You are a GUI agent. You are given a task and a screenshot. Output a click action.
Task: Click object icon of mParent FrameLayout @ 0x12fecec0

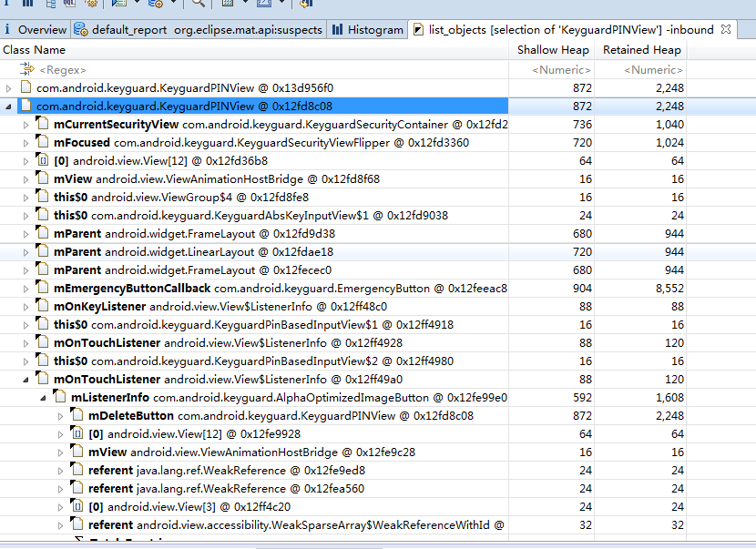[x=43, y=269]
